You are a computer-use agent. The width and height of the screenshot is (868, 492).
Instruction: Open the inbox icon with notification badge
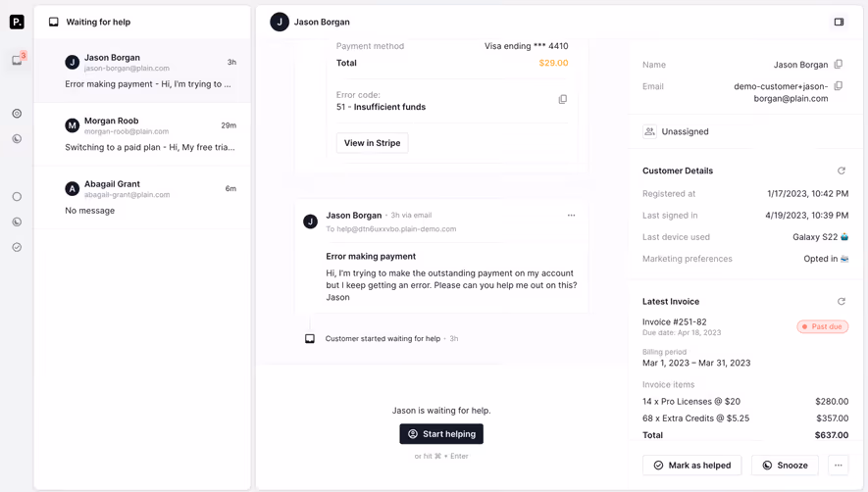tap(18, 59)
